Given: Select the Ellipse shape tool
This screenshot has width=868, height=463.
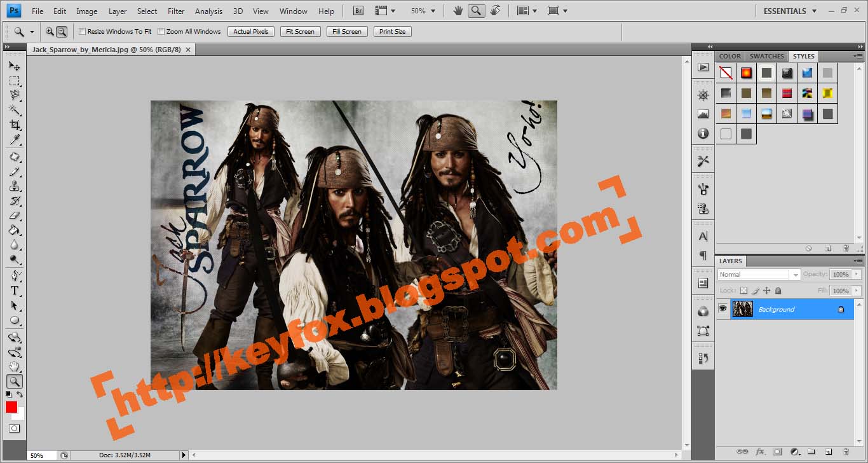Looking at the screenshot, I should pos(14,321).
